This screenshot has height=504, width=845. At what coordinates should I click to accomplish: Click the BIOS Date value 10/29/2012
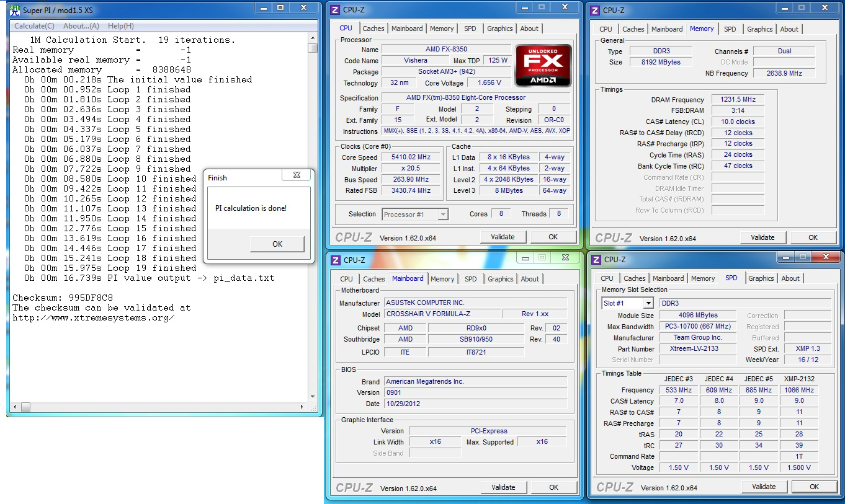point(476,404)
